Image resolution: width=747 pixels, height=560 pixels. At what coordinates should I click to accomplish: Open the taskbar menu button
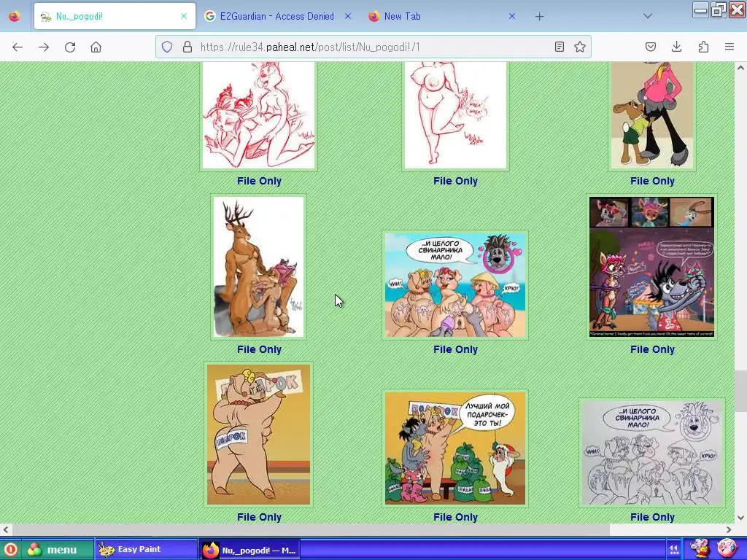[x=57, y=550]
